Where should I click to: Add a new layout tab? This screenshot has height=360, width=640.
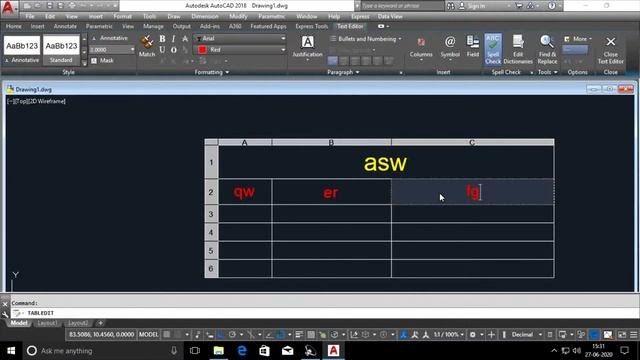pos(100,323)
